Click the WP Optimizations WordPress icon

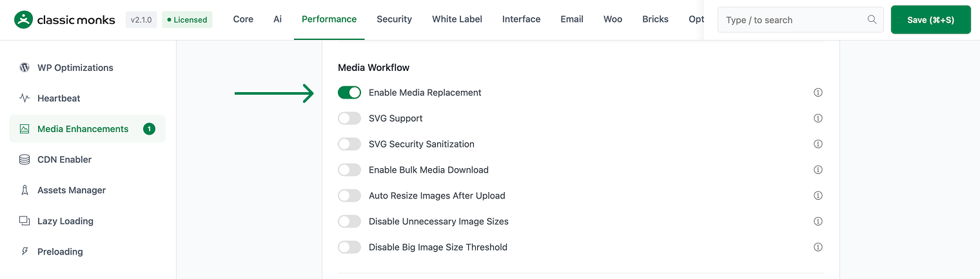tap(24, 68)
